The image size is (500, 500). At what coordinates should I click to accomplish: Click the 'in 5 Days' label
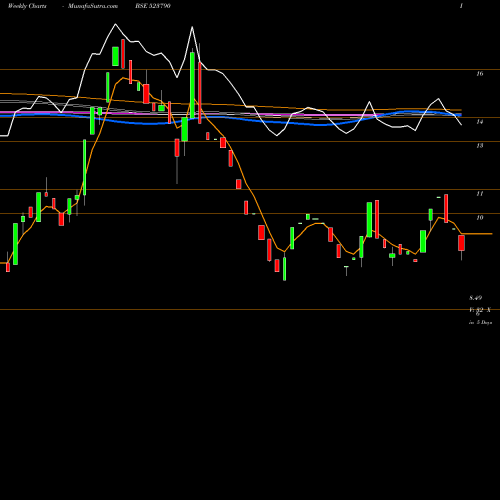(480, 322)
